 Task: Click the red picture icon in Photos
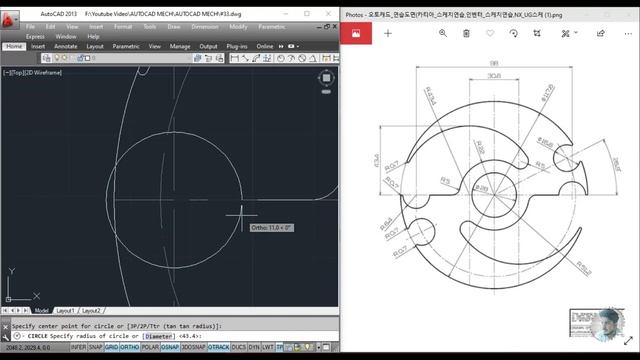click(356, 33)
